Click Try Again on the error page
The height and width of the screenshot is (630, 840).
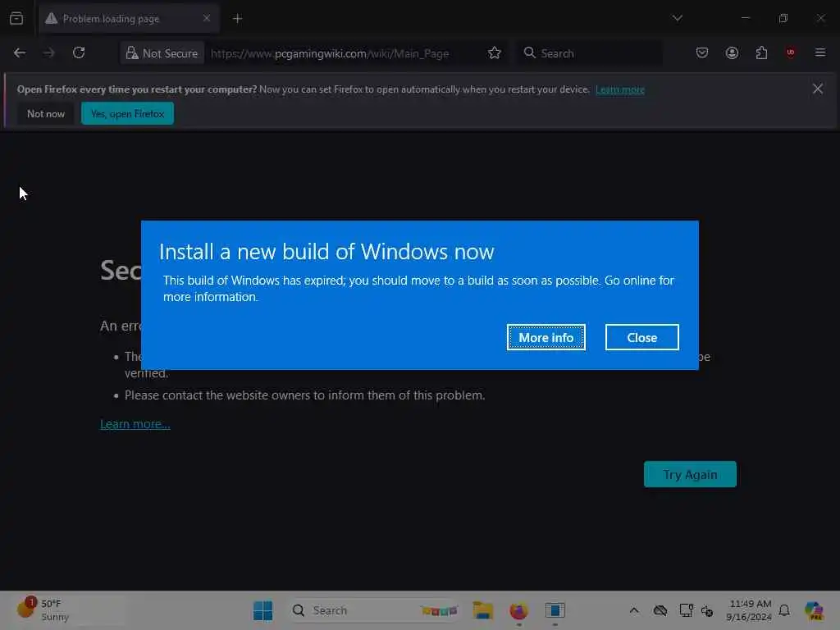pyautogui.click(x=690, y=474)
